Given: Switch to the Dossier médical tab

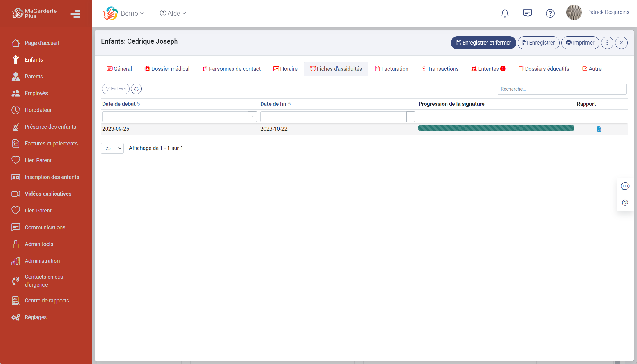Looking at the screenshot, I should (x=167, y=69).
